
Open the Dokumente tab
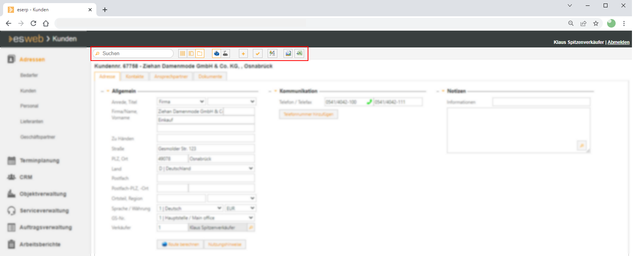point(210,77)
